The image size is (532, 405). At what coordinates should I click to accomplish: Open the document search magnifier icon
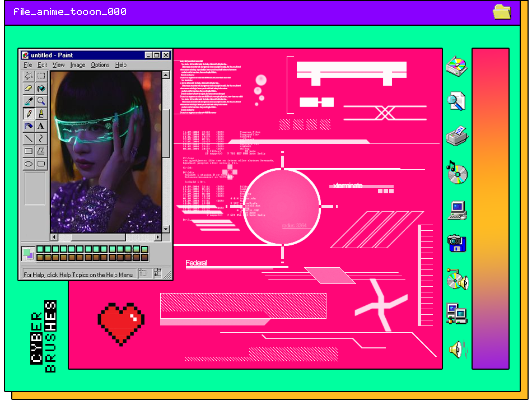coord(456,101)
